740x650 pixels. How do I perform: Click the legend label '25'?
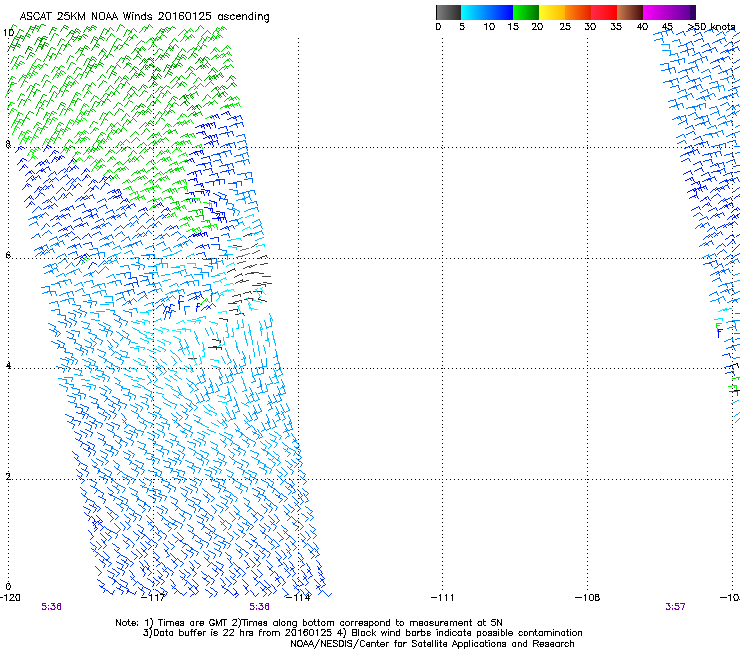click(x=565, y=27)
